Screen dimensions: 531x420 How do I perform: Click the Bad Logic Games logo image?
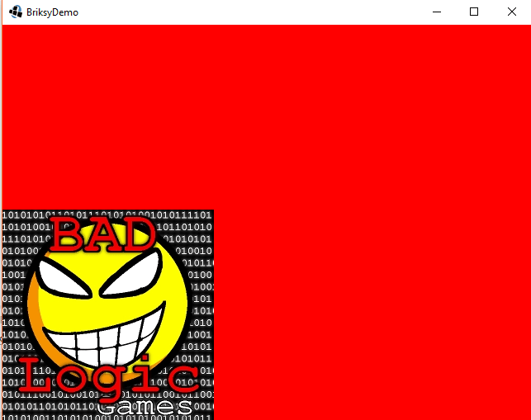tap(108, 314)
